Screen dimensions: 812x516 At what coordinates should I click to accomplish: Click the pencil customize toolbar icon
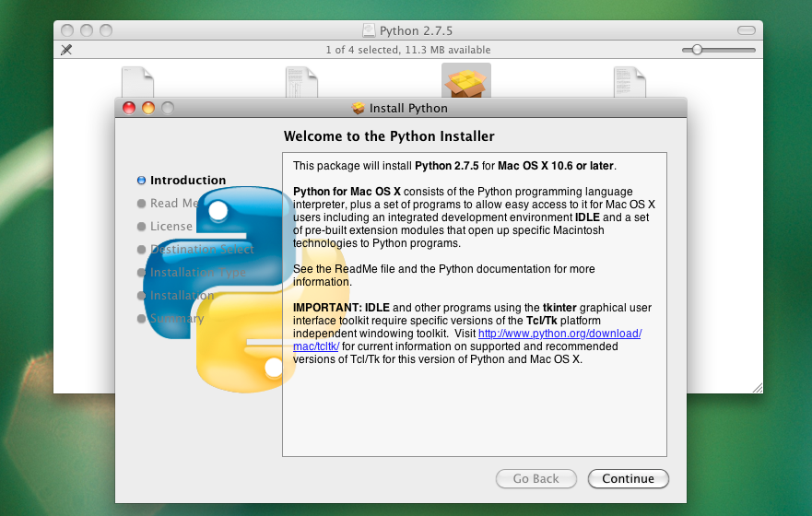tap(66, 50)
